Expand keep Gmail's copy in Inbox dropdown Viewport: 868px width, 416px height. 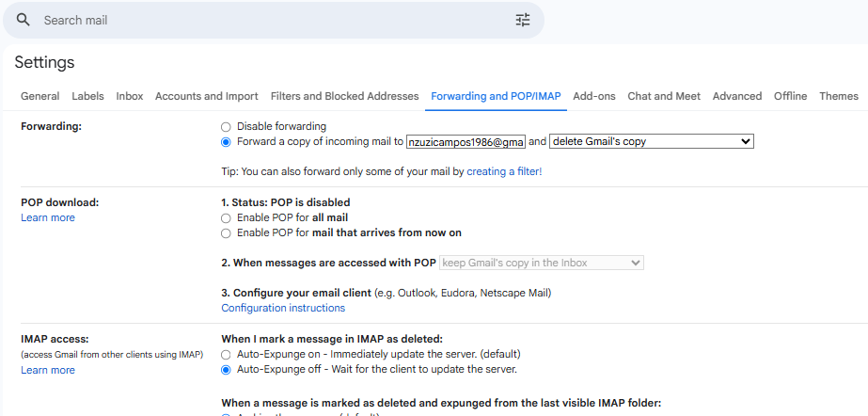pyautogui.click(x=542, y=263)
